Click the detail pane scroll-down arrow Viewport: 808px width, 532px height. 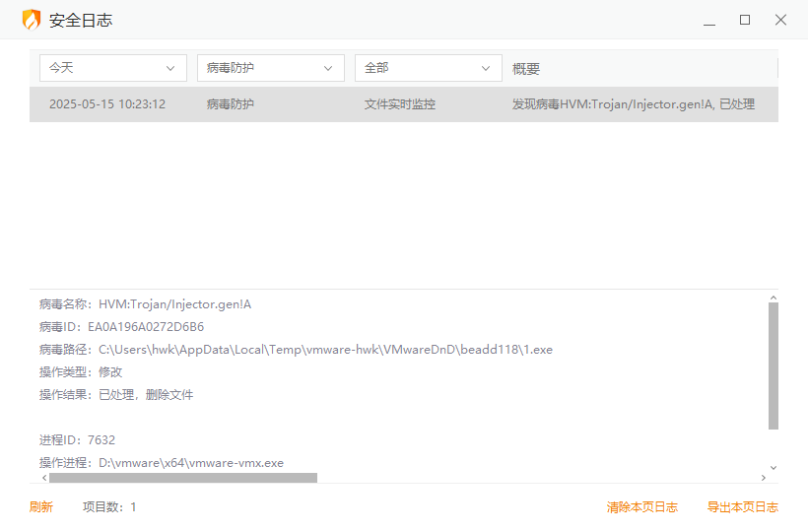click(x=773, y=468)
